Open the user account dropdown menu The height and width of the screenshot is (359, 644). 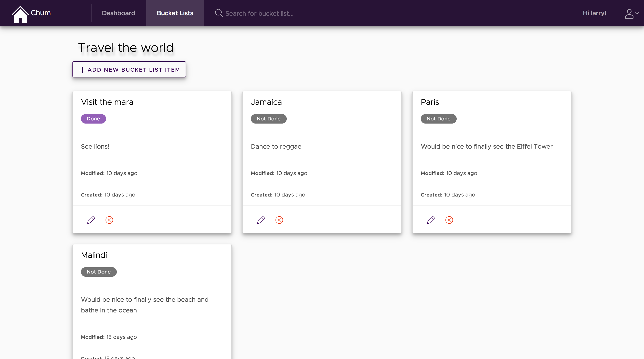pyautogui.click(x=631, y=13)
